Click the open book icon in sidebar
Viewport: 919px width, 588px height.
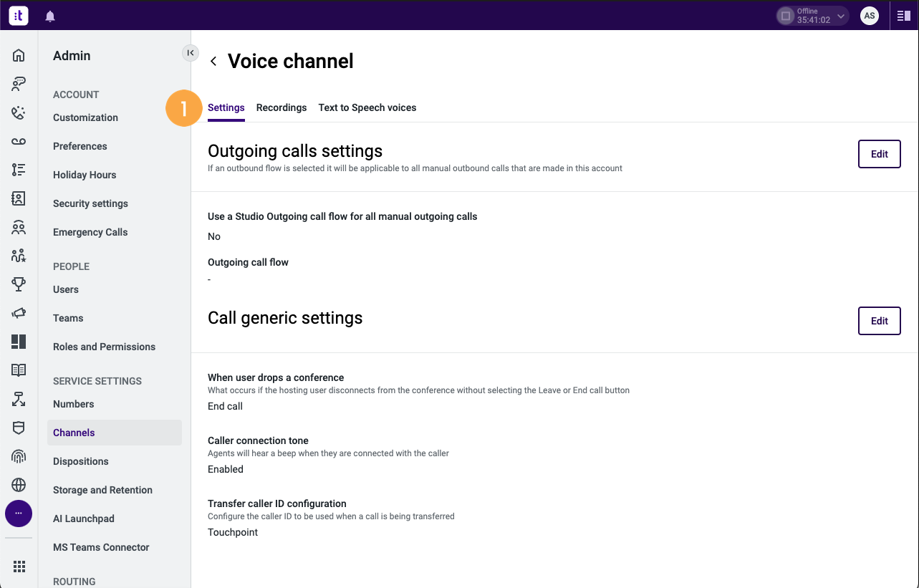pos(19,370)
